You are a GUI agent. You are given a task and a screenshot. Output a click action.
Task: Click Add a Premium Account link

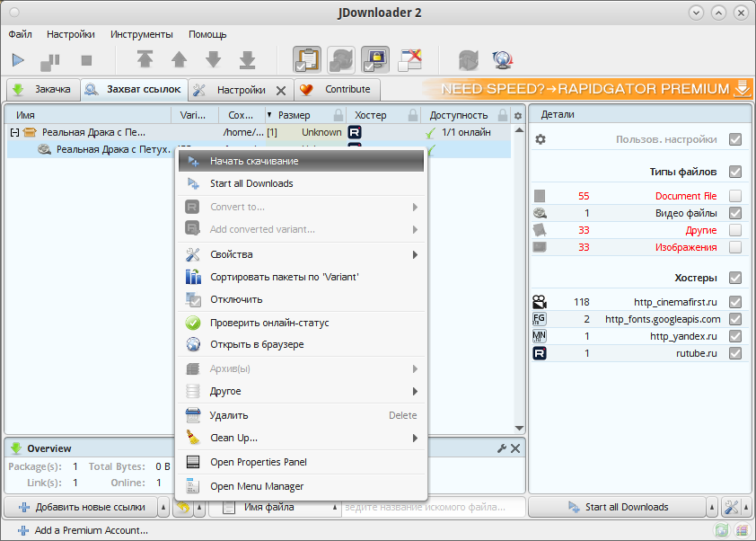click(x=83, y=530)
